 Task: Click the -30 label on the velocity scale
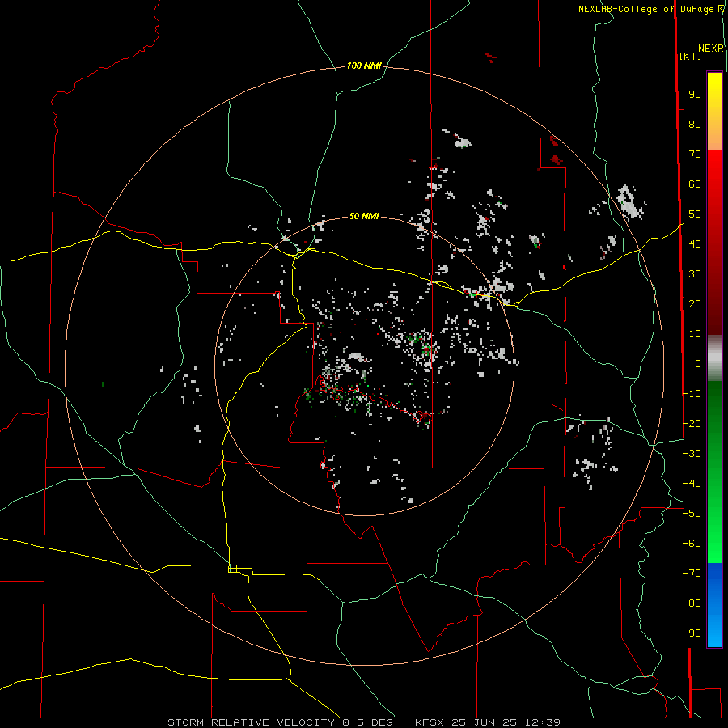point(692,454)
